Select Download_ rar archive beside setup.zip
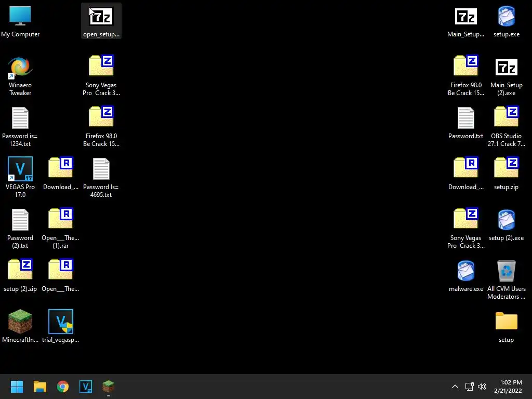The width and height of the screenshot is (532, 399). (x=465, y=174)
